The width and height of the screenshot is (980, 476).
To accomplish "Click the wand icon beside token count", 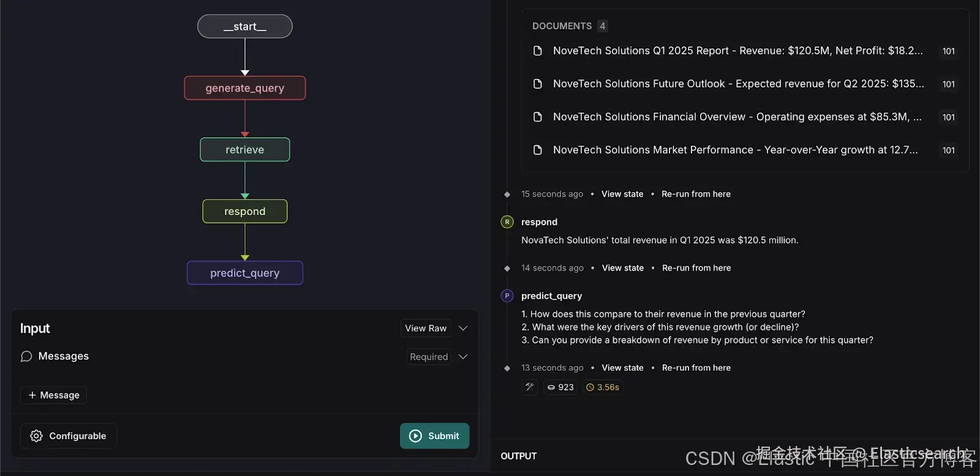I will 530,387.
